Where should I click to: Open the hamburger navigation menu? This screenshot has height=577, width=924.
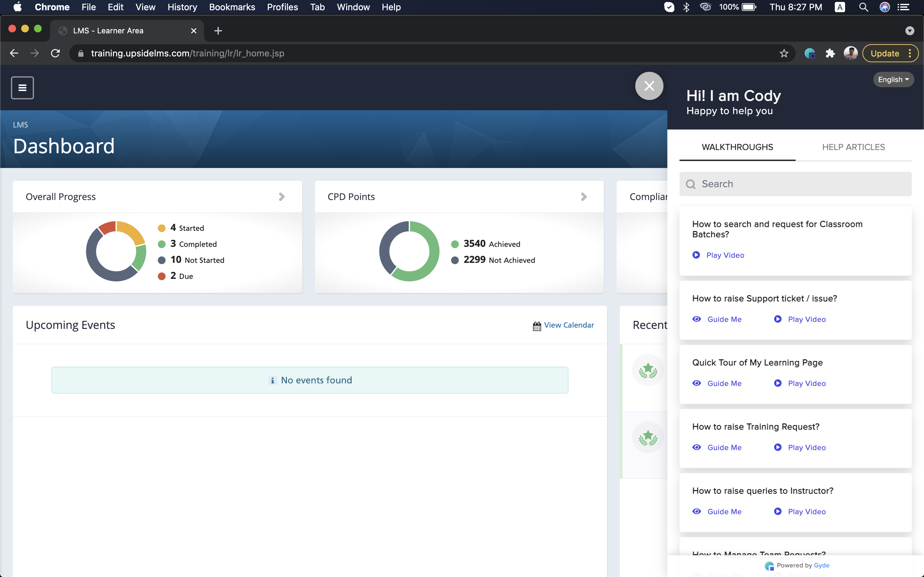click(22, 88)
